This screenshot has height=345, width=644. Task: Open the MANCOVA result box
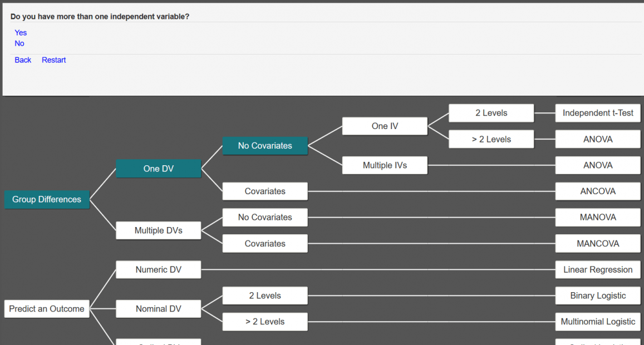(x=598, y=244)
